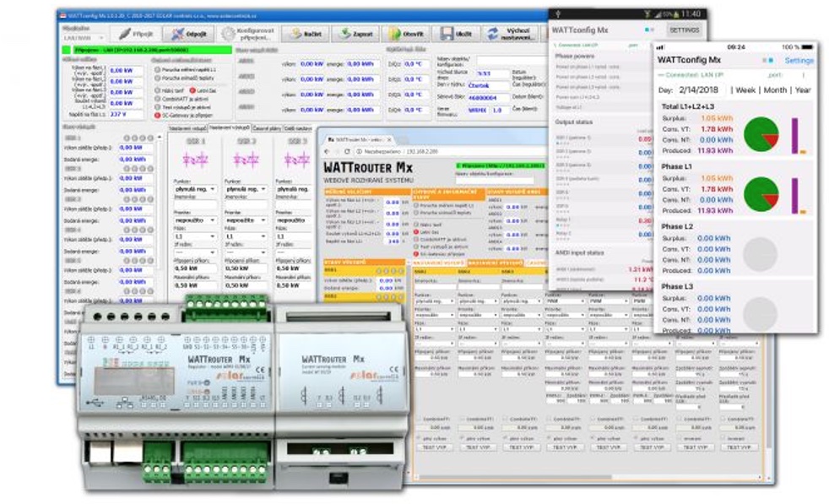Open SSR 1 3f režim dropdown
829x504 pixels.
click(x=194, y=252)
